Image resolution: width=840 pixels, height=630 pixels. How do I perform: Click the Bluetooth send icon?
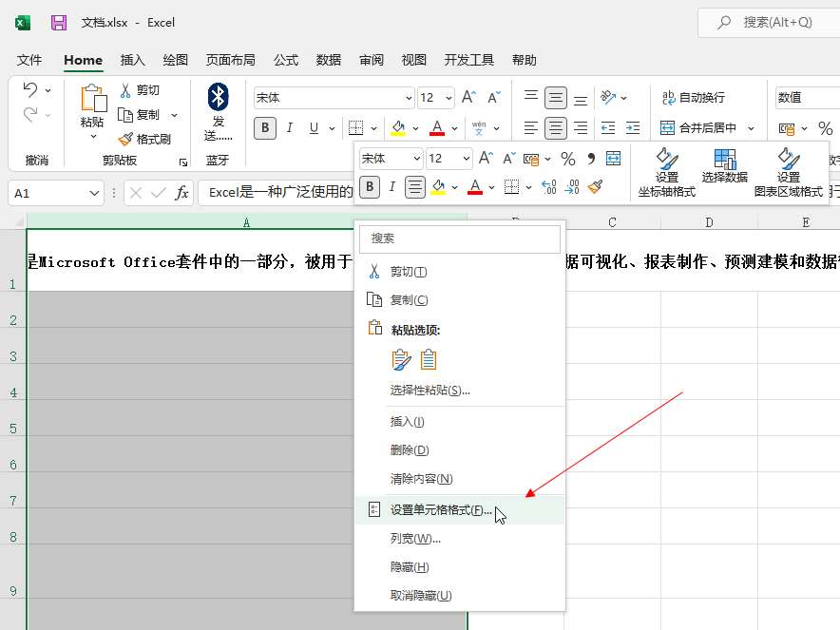(218, 97)
